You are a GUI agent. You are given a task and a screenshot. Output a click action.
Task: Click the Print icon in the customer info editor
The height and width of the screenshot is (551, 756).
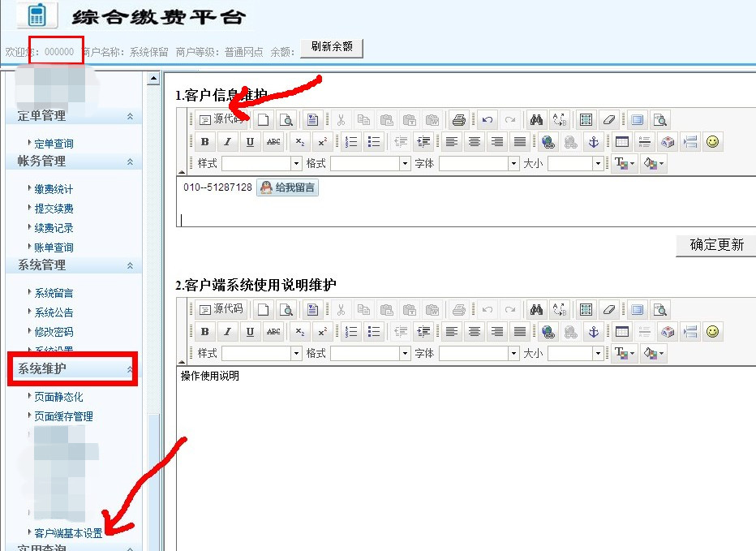click(459, 120)
